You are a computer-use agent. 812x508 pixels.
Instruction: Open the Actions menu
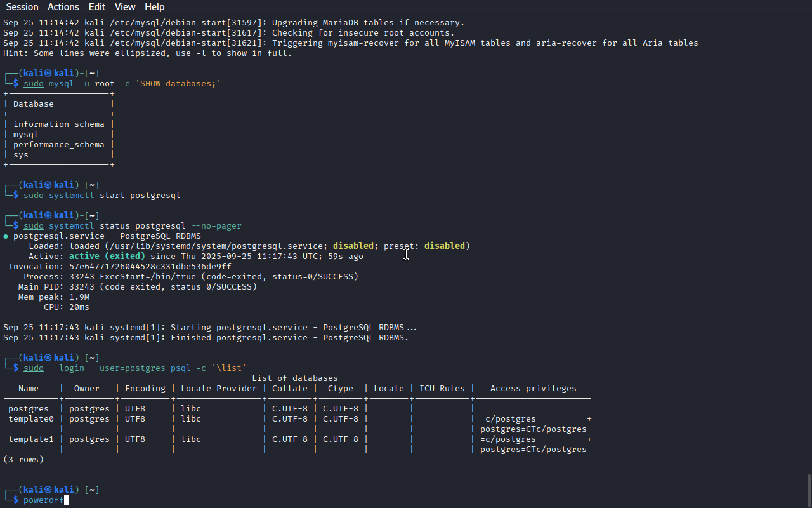[63, 7]
